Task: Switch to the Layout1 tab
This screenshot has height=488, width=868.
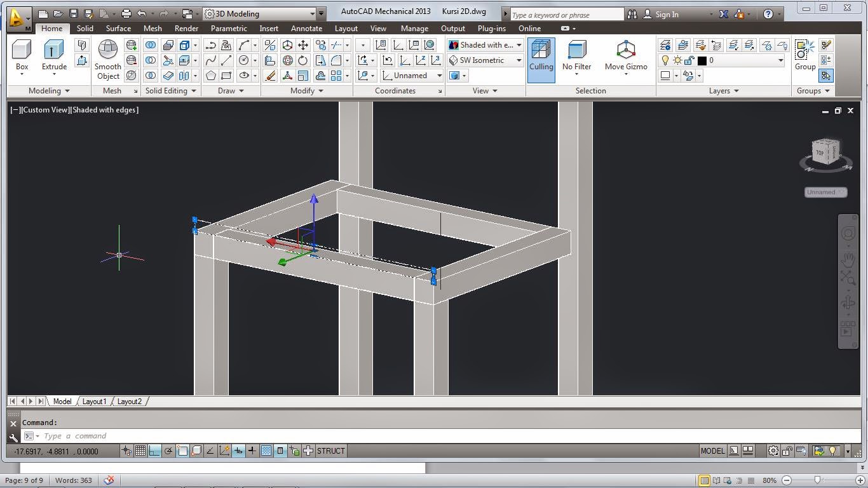Action: click(94, 401)
